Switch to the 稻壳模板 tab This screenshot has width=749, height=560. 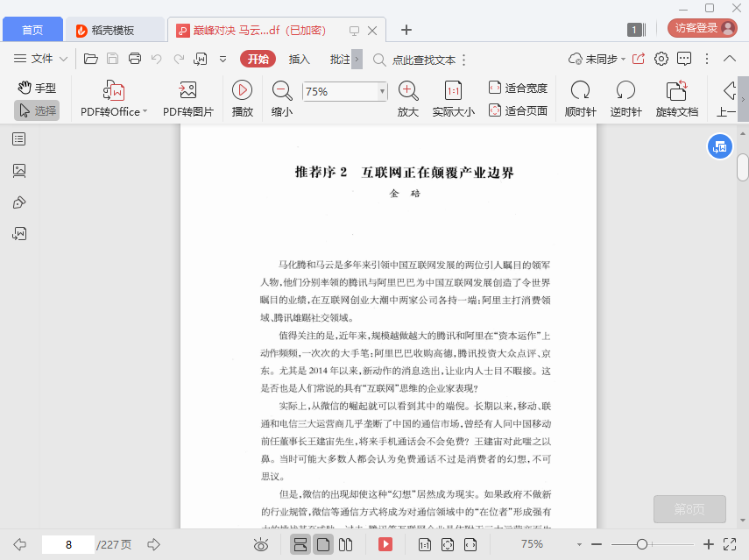click(116, 30)
